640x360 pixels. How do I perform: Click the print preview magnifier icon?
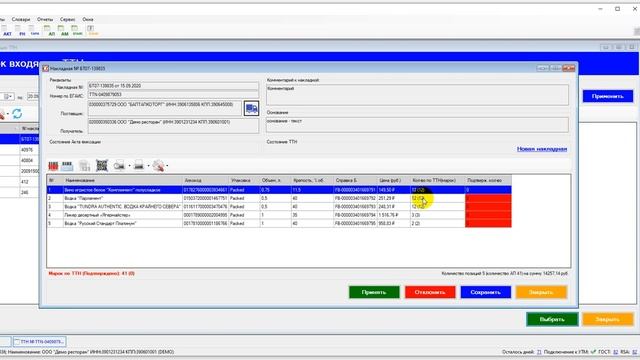119,166
